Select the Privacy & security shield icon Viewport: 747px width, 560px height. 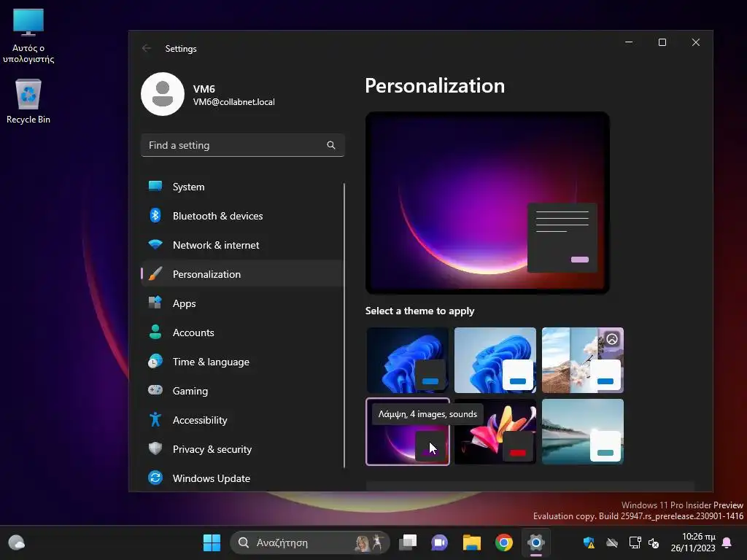[x=155, y=448]
